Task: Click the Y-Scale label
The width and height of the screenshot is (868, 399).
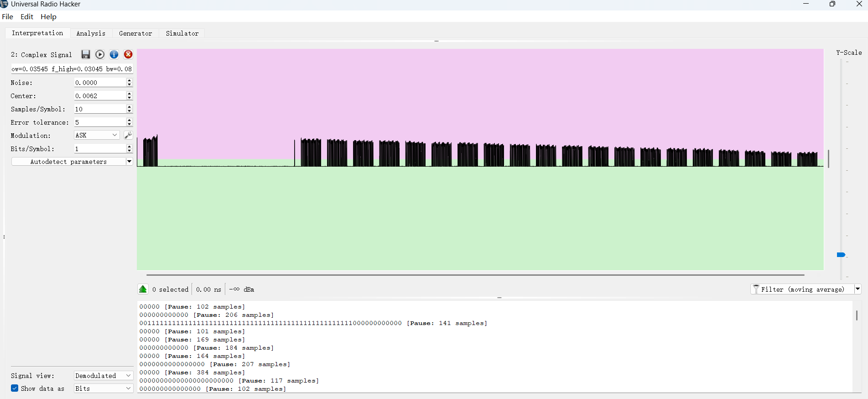Action: tap(849, 52)
